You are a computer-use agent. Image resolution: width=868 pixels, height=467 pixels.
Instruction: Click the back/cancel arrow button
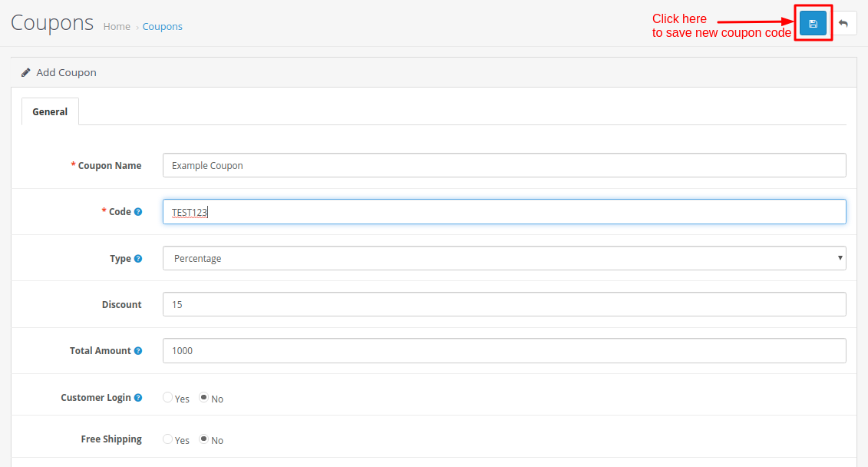(x=843, y=23)
